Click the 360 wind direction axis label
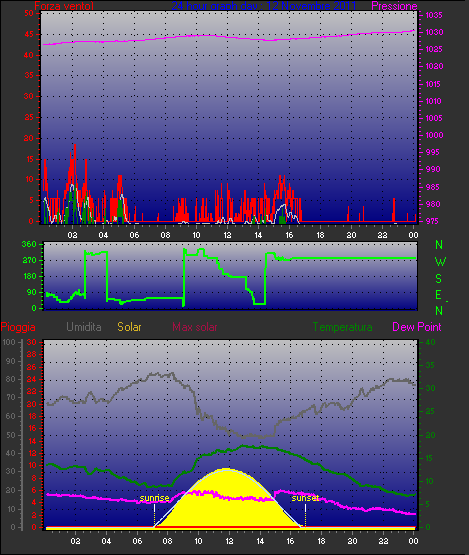 [29, 244]
